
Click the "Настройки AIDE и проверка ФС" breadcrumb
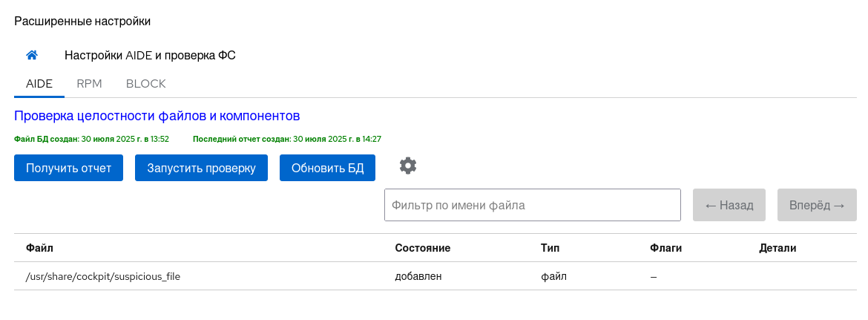tap(150, 55)
